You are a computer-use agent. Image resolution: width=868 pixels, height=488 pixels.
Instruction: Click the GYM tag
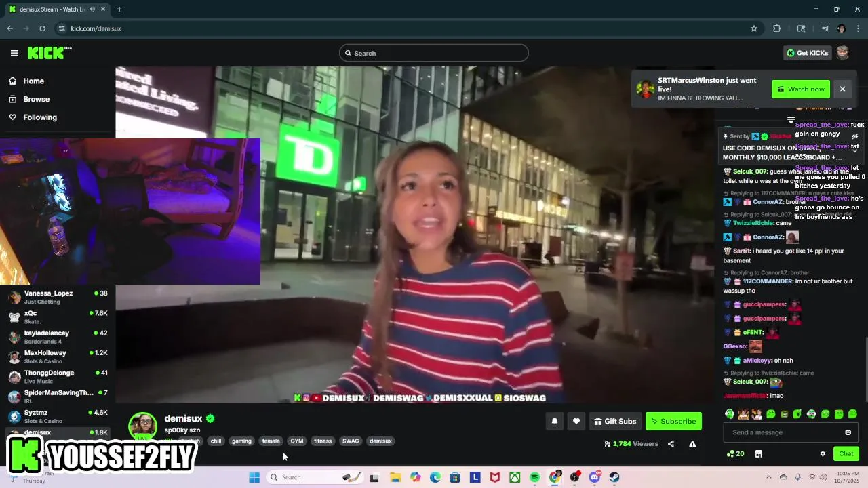(297, 441)
